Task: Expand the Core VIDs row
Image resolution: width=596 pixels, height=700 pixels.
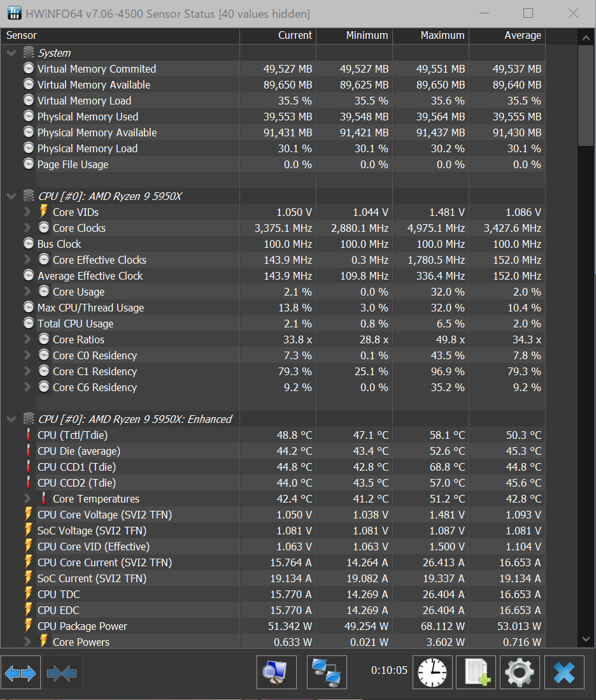Action: 27,211
